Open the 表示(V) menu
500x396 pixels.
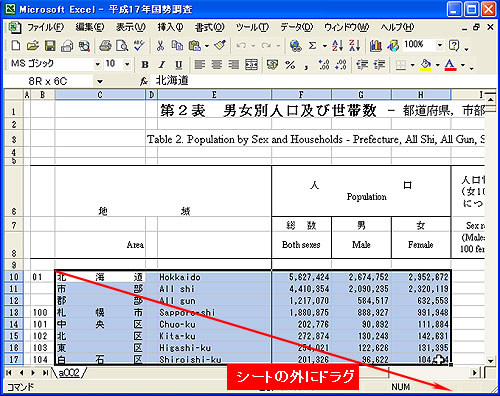click(131, 27)
